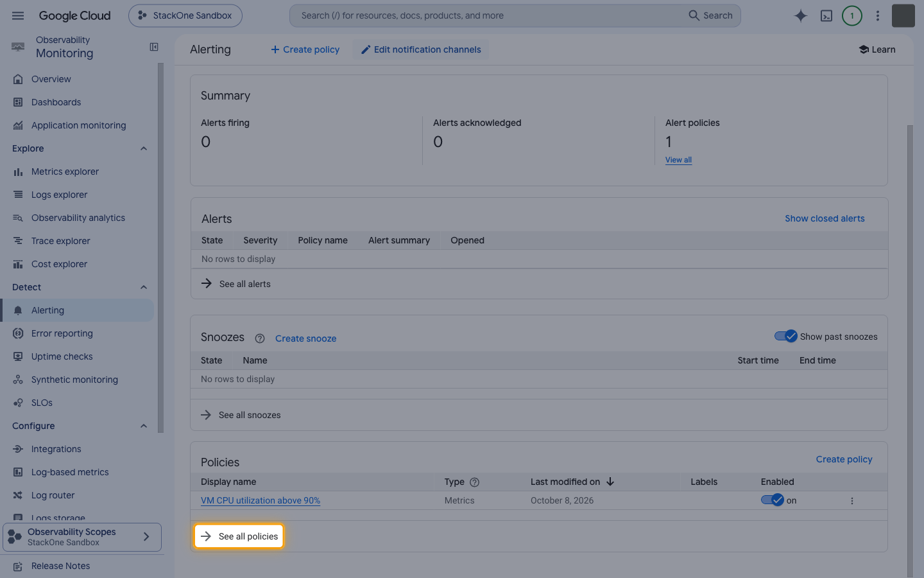This screenshot has height=578, width=924.
Task: Open VM CPU utilization above 90% policy
Action: click(x=261, y=500)
